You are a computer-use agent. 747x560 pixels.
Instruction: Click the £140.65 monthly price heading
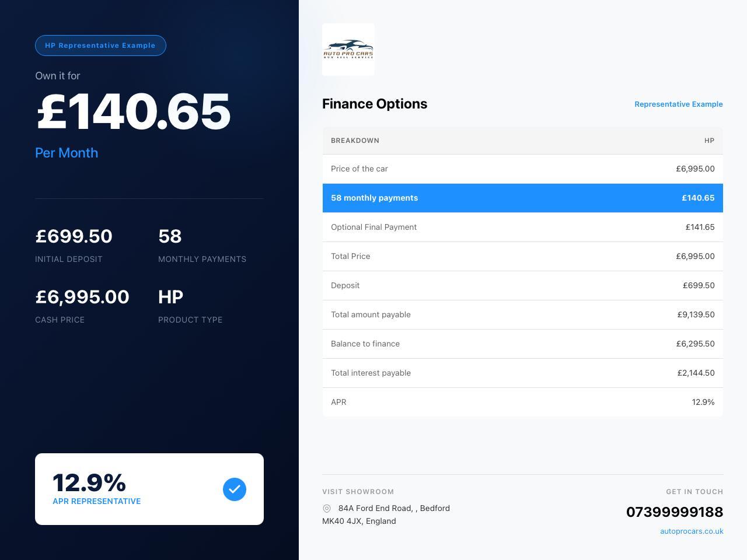tap(133, 111)
